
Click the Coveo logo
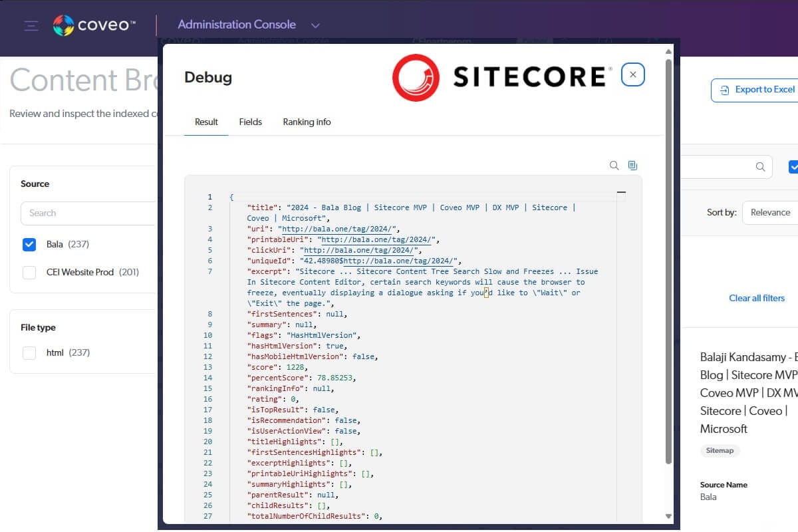click(95, 26)
